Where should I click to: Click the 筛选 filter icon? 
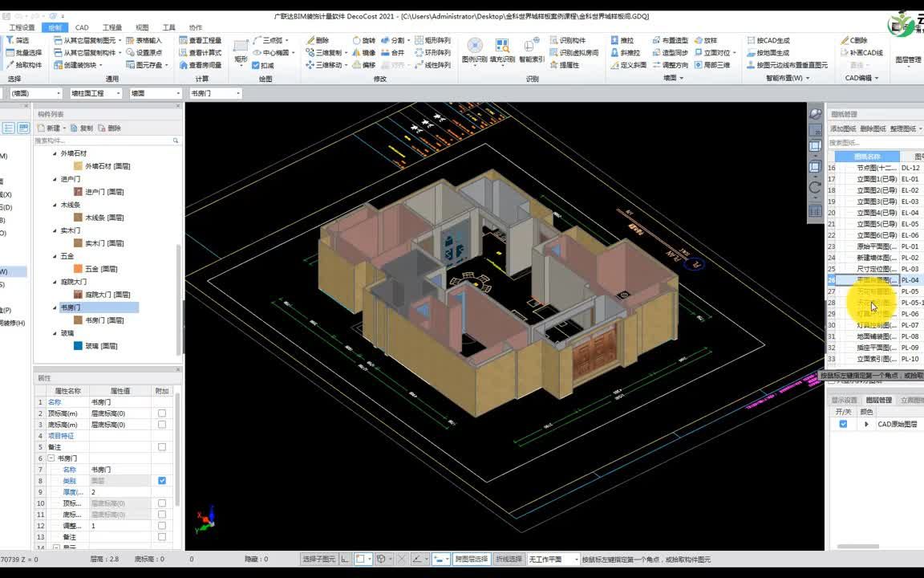[x=10, y=40]
